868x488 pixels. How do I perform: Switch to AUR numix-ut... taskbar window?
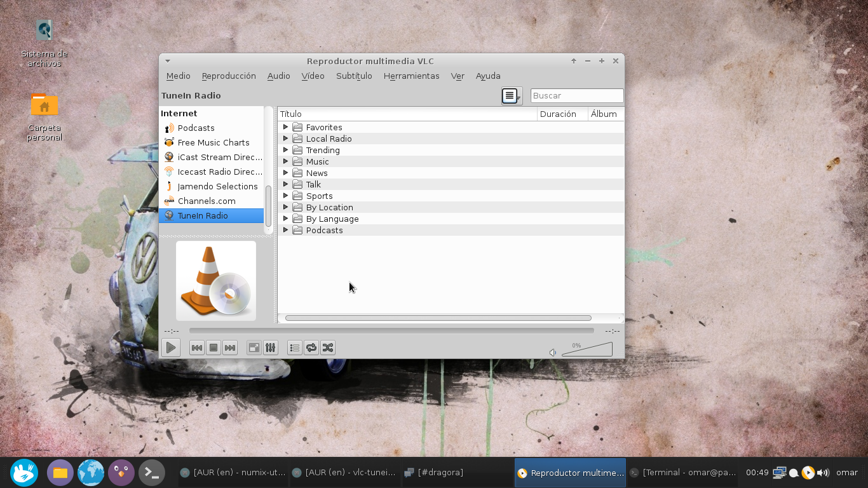pos(233,473)
